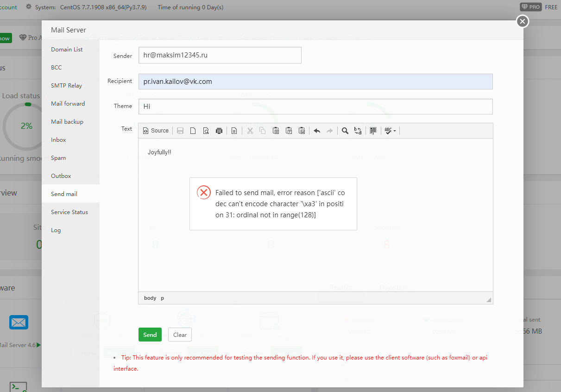Open Find magnifier in editor toolbar
The height and width of the screenshot is (392, 561).
click(345, 131)
